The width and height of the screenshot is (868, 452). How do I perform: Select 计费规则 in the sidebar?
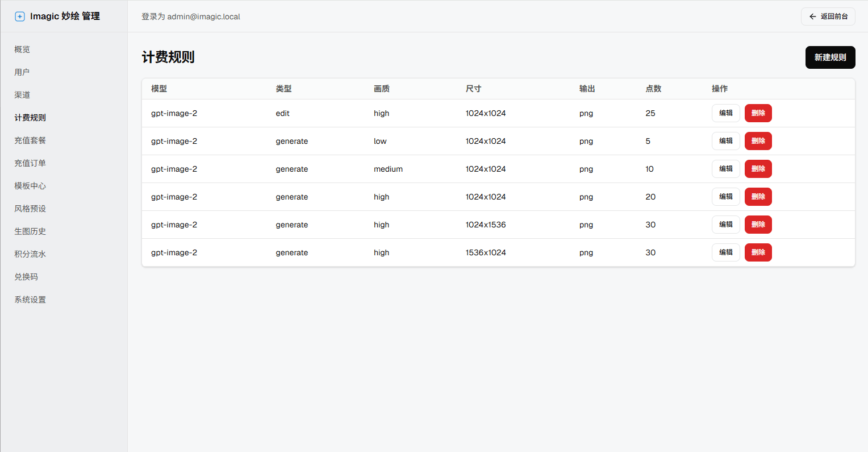30,118
